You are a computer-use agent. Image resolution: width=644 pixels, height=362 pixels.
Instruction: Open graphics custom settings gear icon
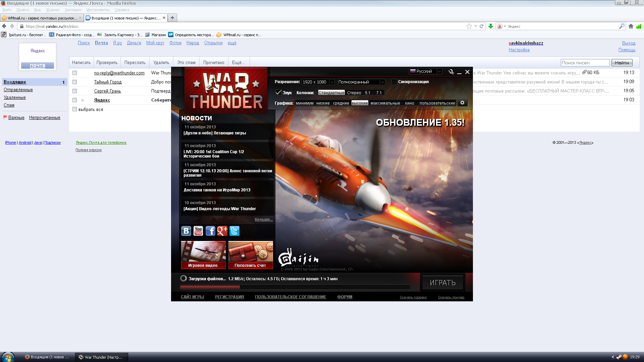click(x=462, y=103)
